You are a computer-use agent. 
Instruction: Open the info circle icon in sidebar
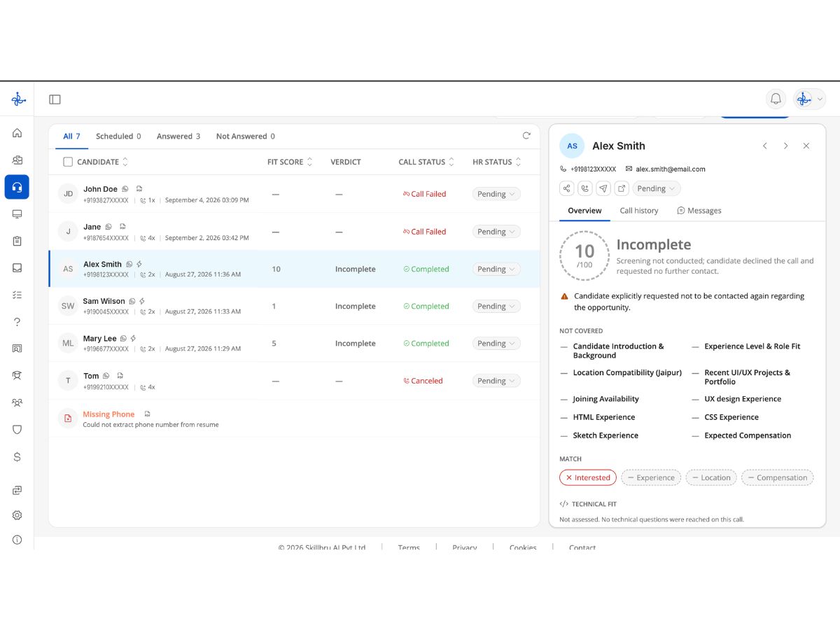[17, 540]
